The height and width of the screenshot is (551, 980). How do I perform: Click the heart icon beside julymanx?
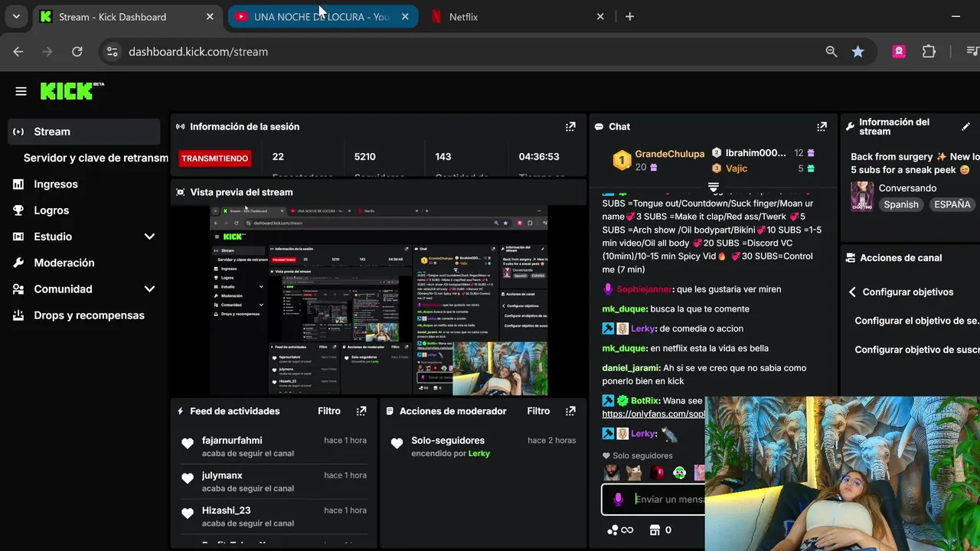click(188, 478)
